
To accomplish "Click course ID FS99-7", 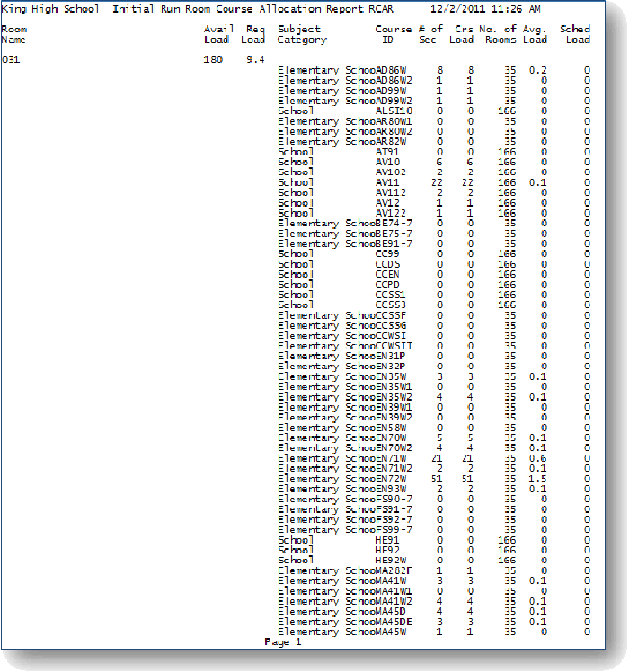I will (x=394, y=530).
